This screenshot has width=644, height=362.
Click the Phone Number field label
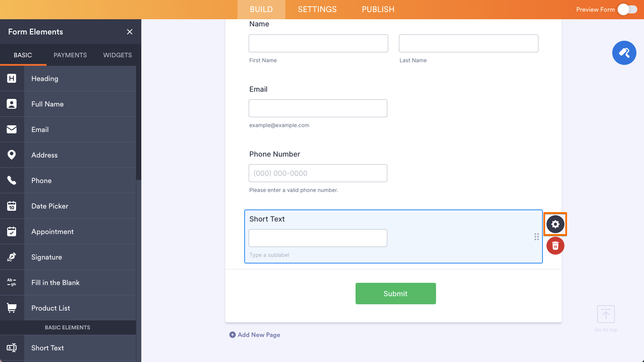coord(275,154)
